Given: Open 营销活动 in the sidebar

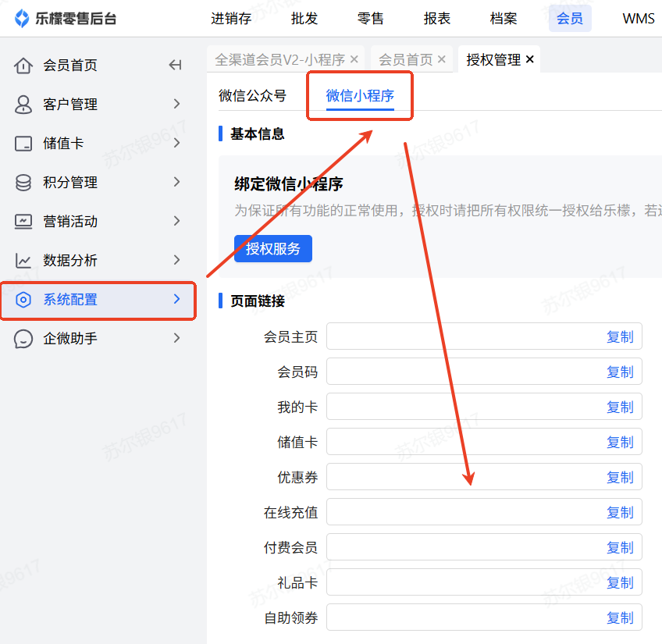Looking at the screenshot, I should [70, 221].
